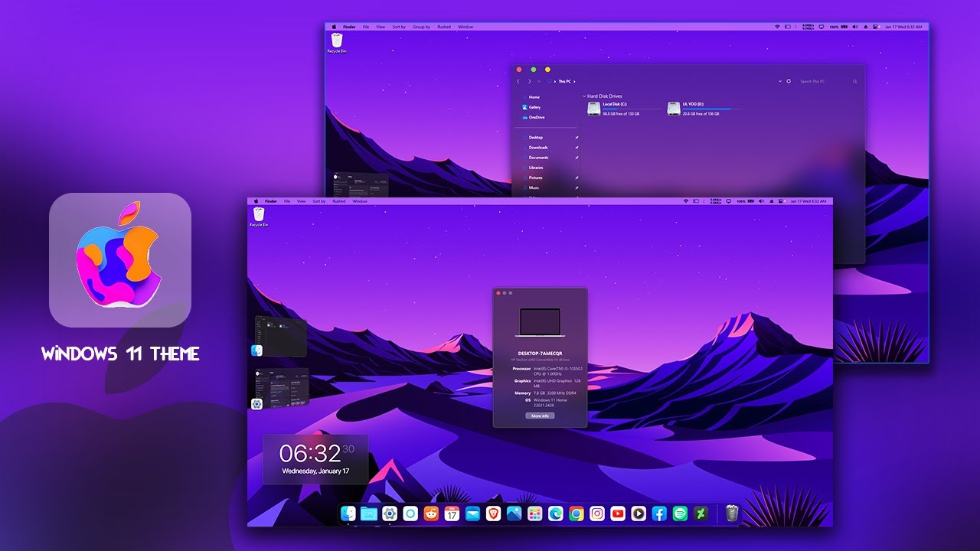Go forward in This PC window

click(529, 81)
